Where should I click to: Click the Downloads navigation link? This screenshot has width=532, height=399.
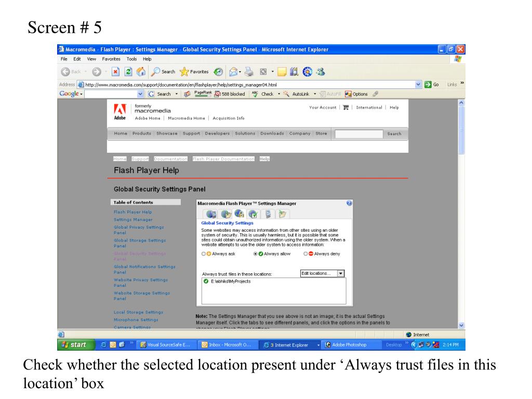point(272,134)
